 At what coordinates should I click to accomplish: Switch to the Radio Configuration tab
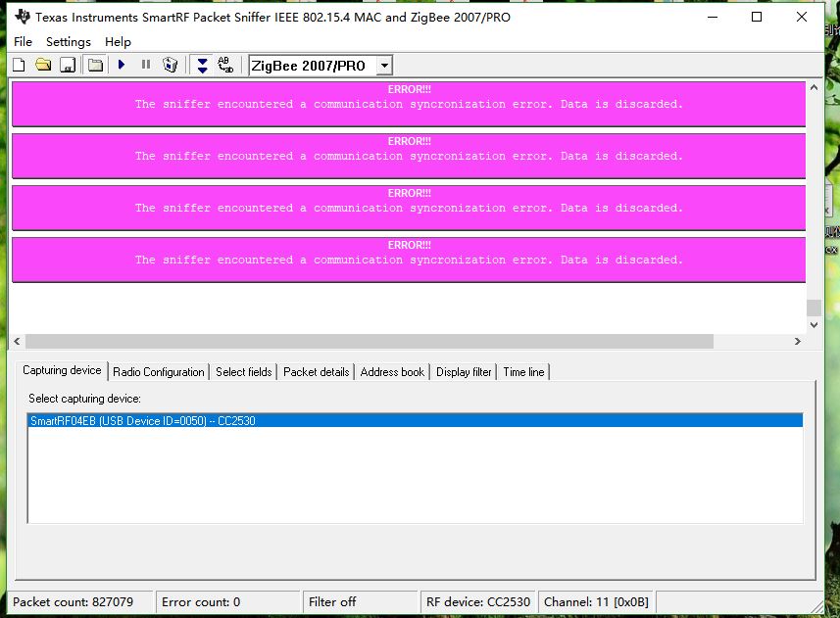159,372
